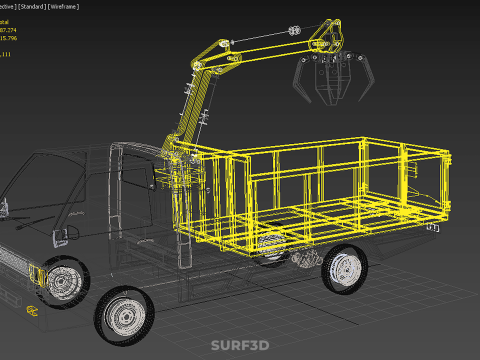
Task: Click the "87.274" statistics value
Action: (x=8, y=30)
